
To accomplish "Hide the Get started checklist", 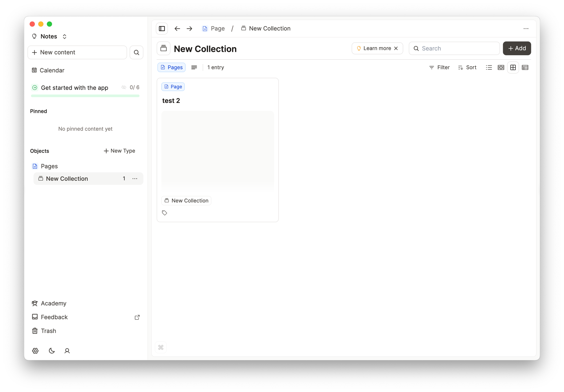I will point(124,87).
